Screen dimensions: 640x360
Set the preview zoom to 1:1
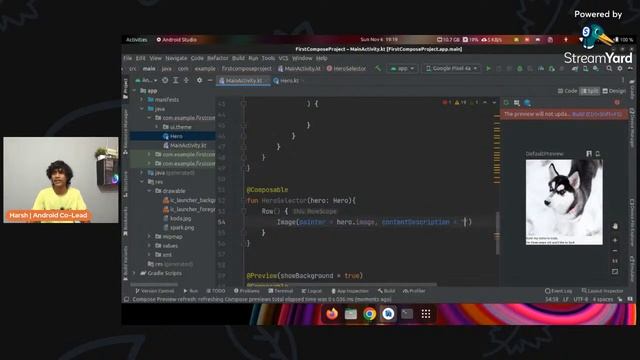(x=615, y=261)
